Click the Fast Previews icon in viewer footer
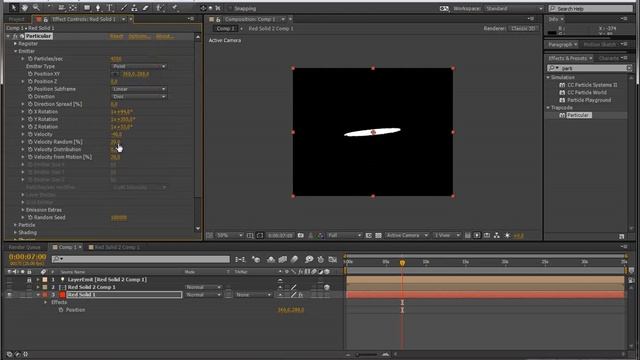Screen dimensions: 640x360 477,236
